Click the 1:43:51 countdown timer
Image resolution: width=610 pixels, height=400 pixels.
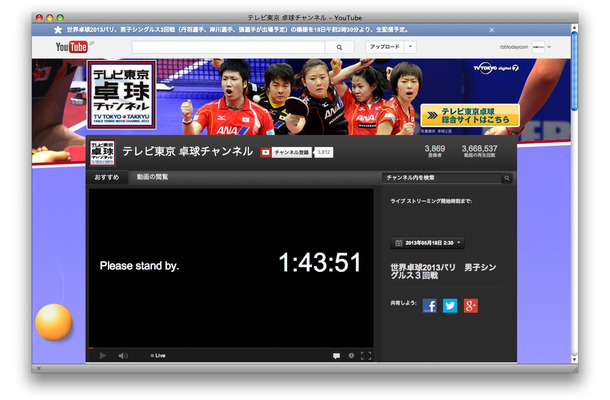point(320,262)
